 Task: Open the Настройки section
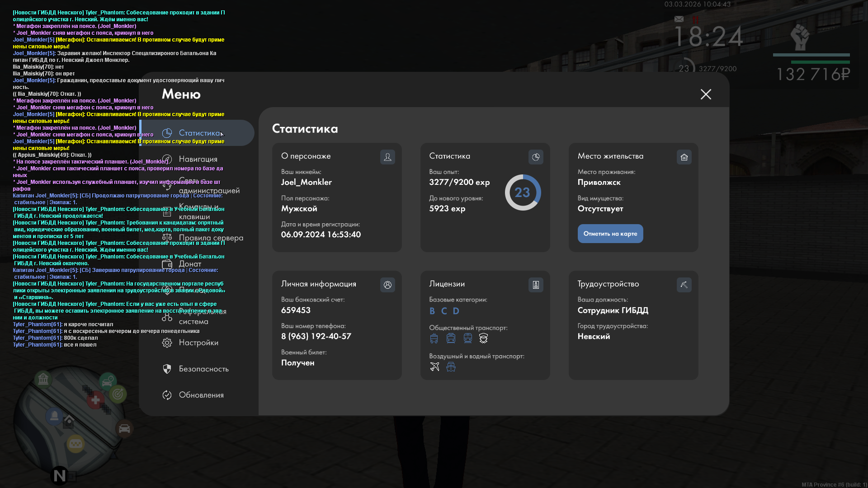point(198,343)
